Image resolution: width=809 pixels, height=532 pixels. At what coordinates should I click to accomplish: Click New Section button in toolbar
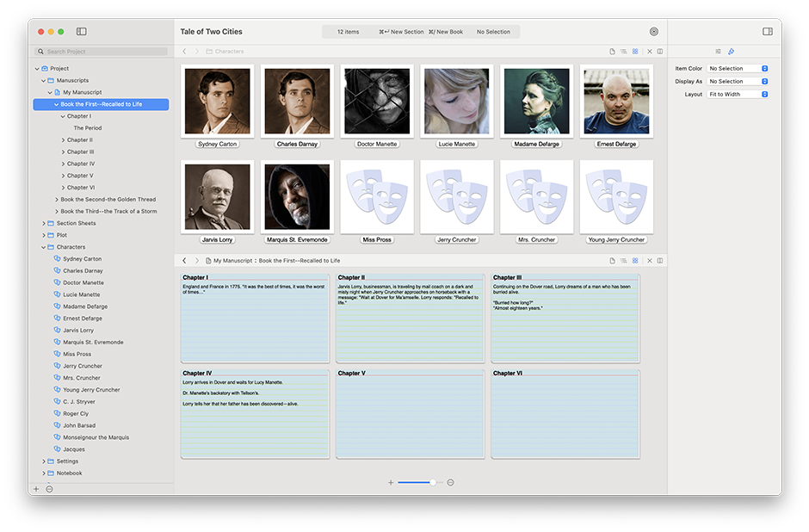coord(401,32)
